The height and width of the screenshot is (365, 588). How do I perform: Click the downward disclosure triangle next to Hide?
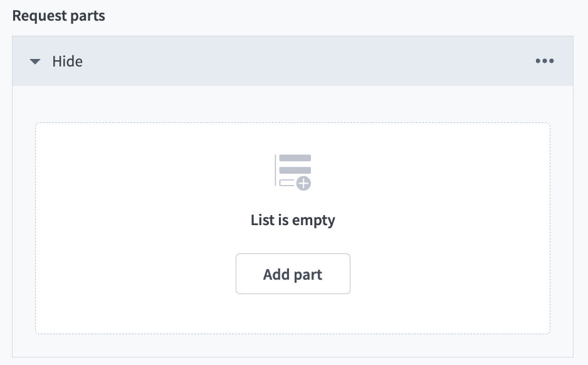coord(35,61)
